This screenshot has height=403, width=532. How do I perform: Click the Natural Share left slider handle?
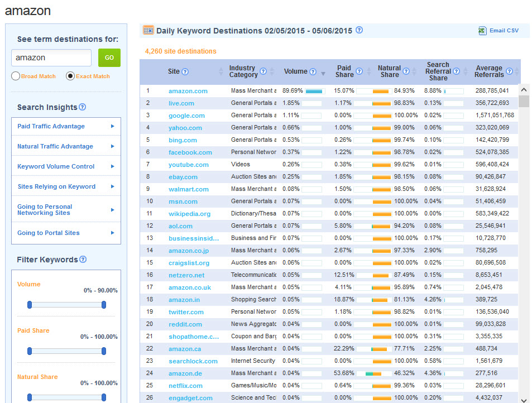point(30,397)
